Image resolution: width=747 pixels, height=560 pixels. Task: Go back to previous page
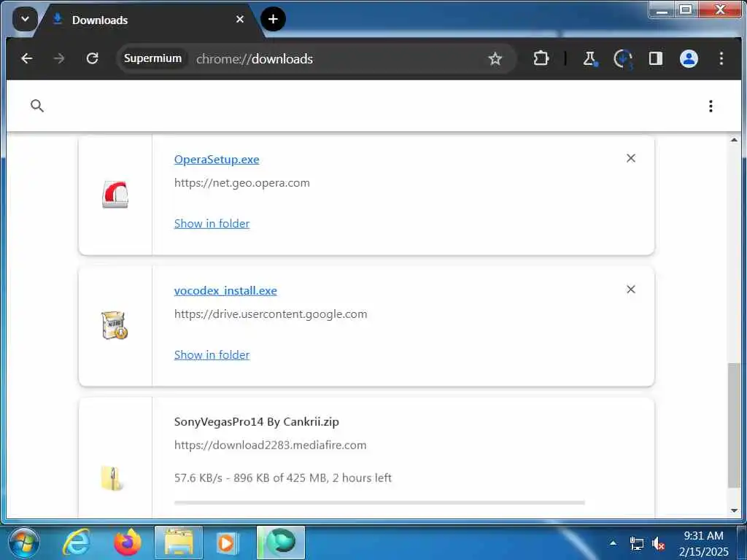[x=27, y=58]
